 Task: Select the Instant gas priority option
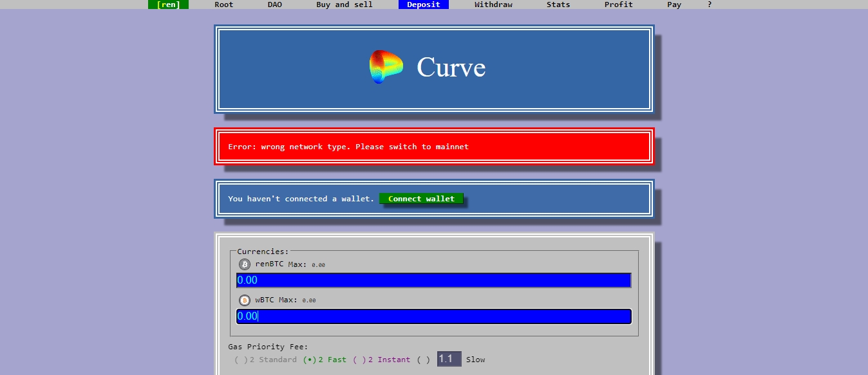[x=381, y=360]
